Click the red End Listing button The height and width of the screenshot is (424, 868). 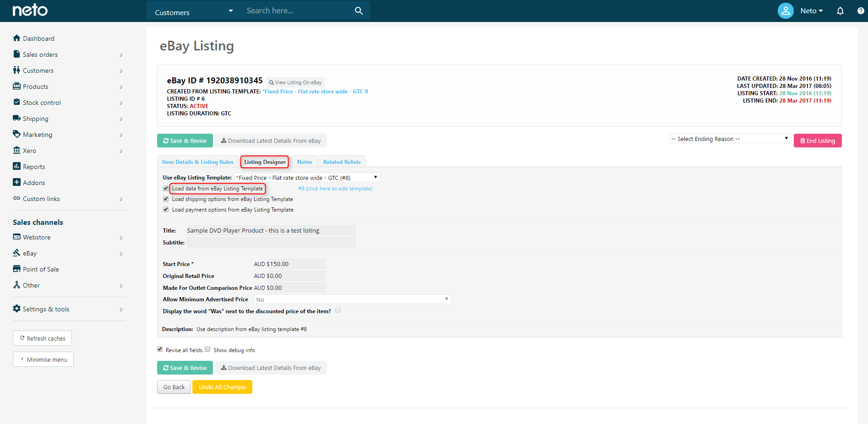(x=818, y=141)
